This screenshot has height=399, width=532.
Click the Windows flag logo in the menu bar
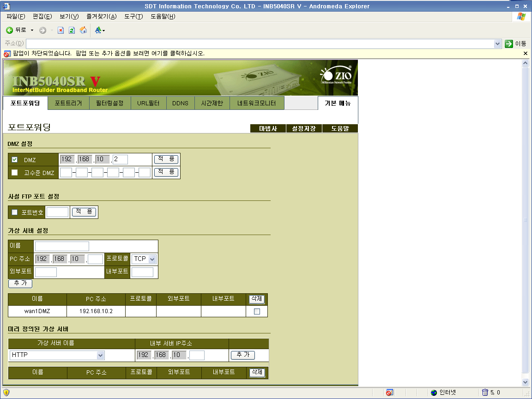(x=521, y=16)
